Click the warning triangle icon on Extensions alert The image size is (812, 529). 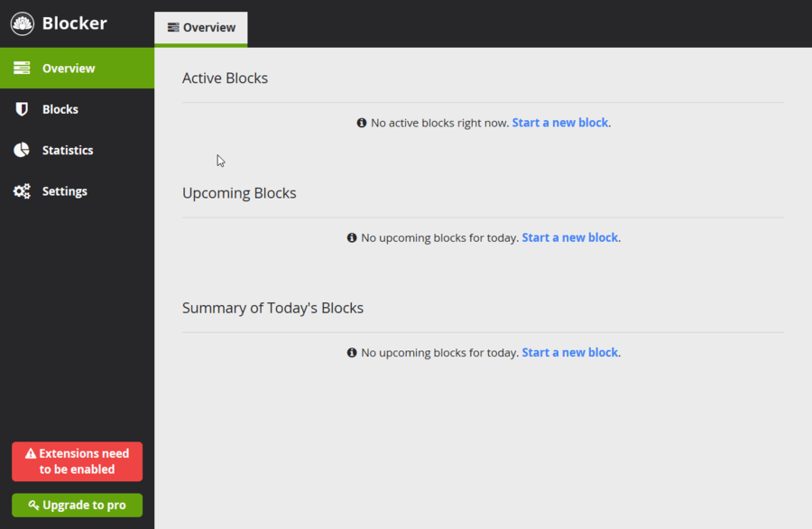click(31, 453)
